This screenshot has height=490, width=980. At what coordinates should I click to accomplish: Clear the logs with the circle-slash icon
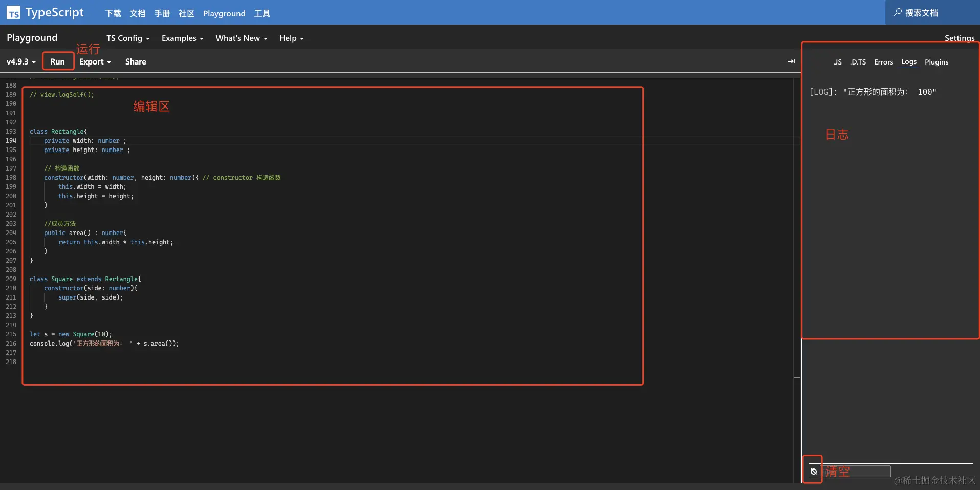click(814, 472)
